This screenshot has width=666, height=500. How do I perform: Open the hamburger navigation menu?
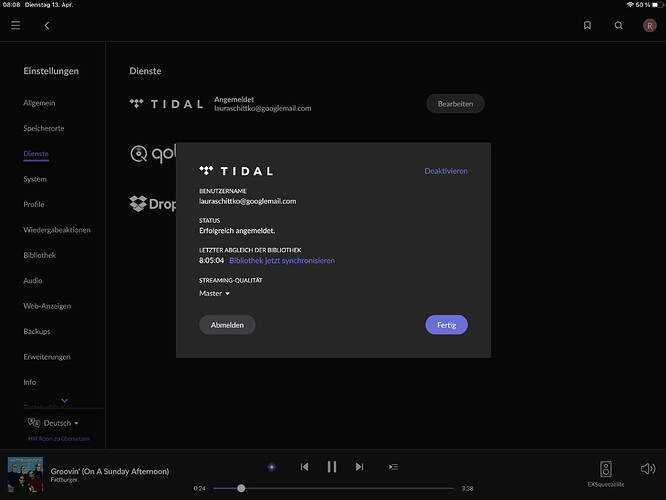pos(16,25)
